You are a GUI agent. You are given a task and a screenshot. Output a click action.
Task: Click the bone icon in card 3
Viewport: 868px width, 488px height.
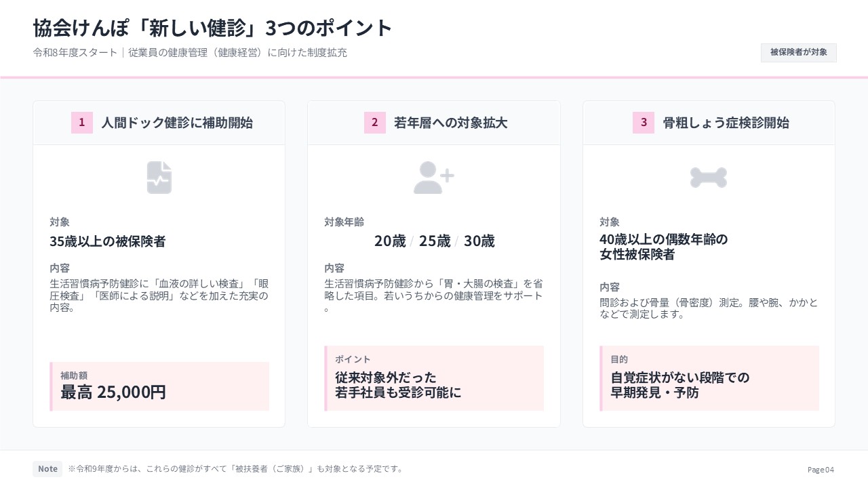pyautogui.click(x=709, y=178)
